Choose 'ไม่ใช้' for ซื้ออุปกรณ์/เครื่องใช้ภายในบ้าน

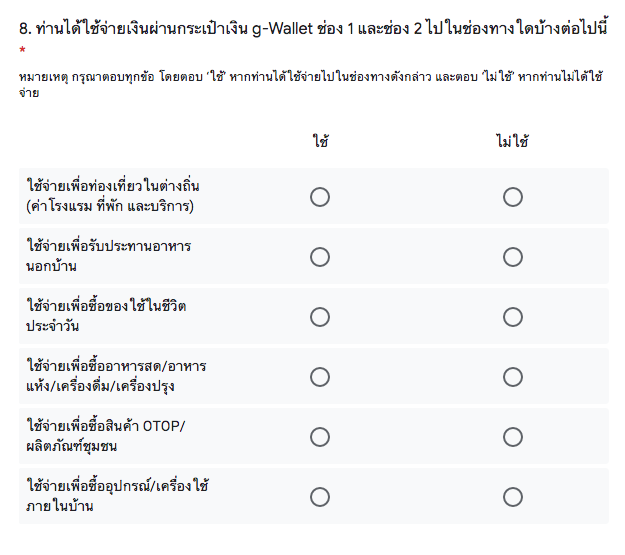pos(513,497)
